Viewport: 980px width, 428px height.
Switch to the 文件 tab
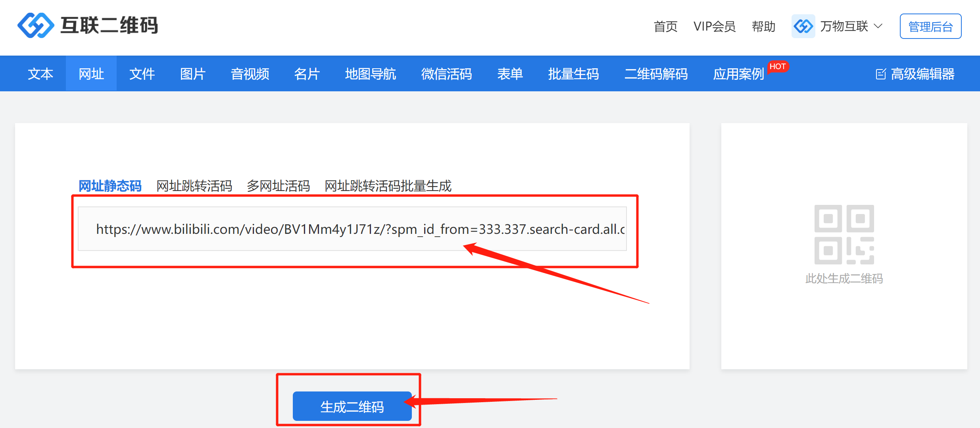[142, 74]
